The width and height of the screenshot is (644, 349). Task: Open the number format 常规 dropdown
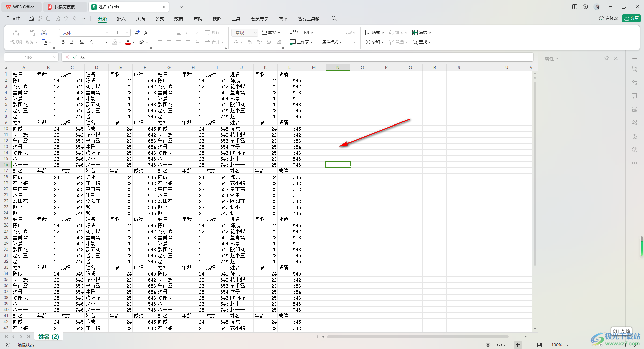255,33
